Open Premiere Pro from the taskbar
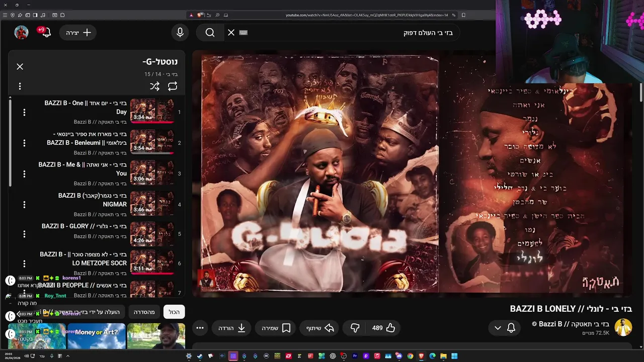Image resolution: width=644 pixels, height=362 pixels. [355, 356]
